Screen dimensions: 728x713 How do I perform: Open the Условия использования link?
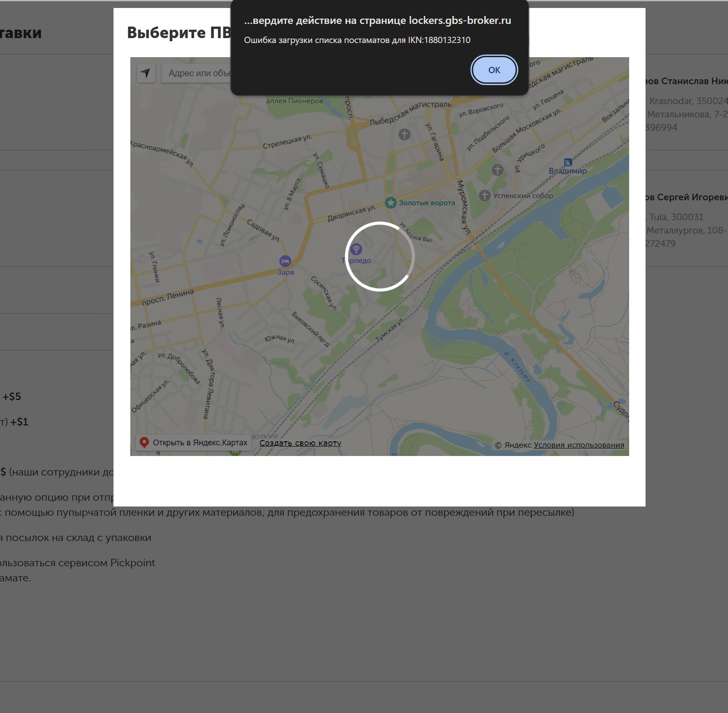579,445
